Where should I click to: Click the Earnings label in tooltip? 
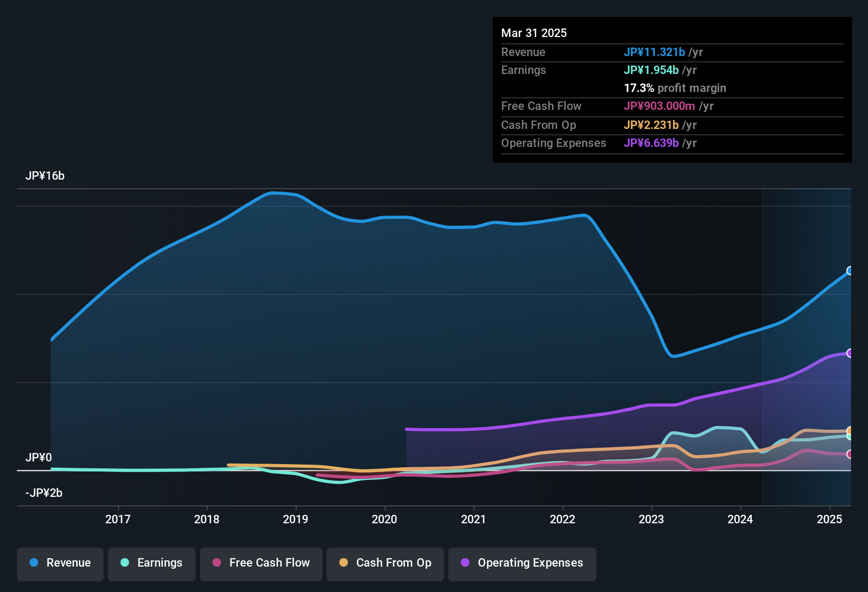[523, 70]
